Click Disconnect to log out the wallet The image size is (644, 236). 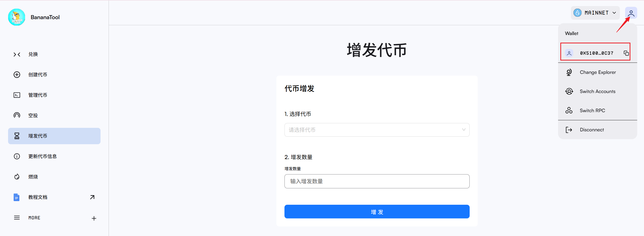point(592,130)
